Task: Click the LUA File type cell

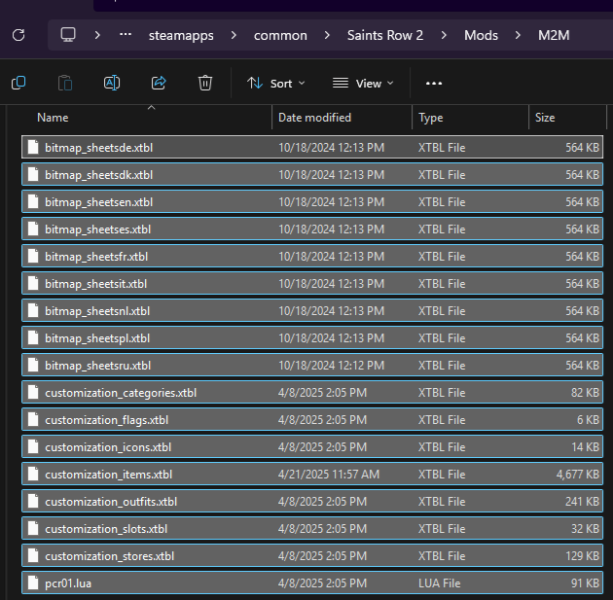Action: (x=439, y=583)
